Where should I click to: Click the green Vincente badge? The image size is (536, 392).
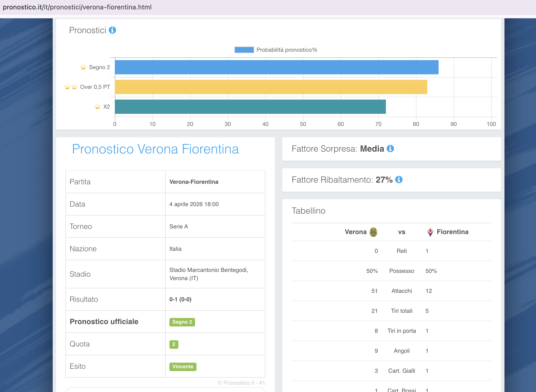183,366
